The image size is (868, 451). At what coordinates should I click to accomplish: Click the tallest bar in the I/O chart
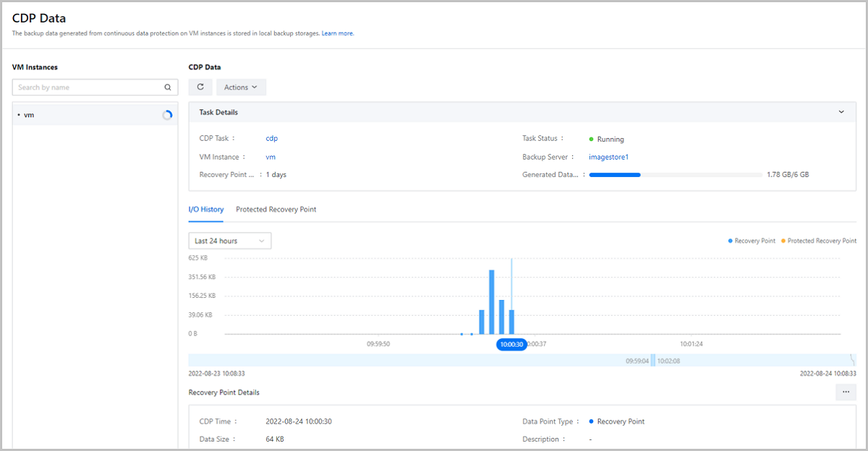pyautogui.click(x=492, y=301)
